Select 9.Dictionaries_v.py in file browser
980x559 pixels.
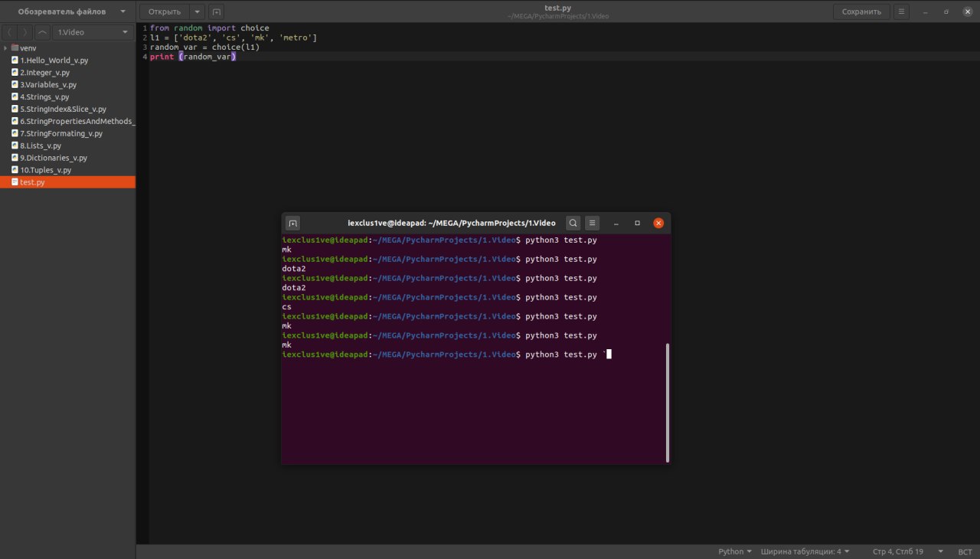point(54,158)
